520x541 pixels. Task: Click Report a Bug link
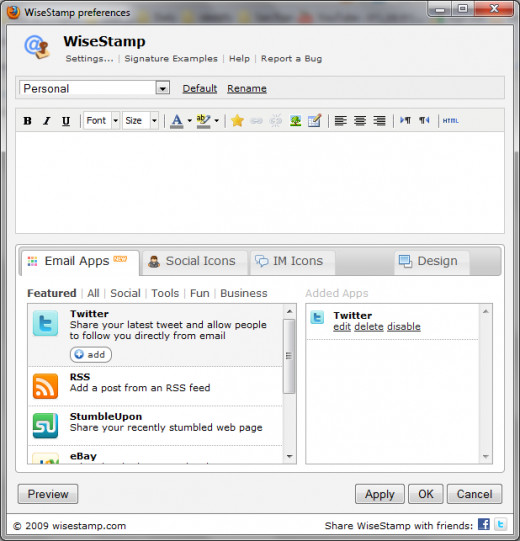tap(291, 59)
